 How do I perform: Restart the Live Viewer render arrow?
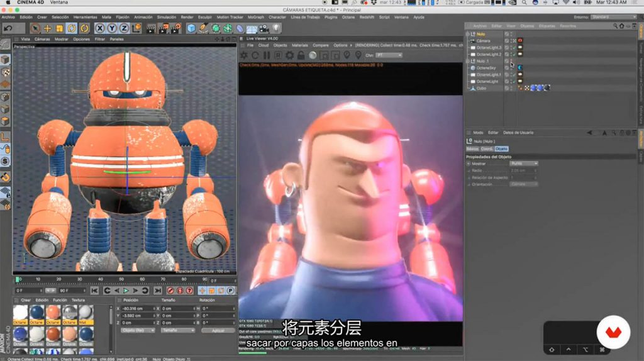point(255,55)
